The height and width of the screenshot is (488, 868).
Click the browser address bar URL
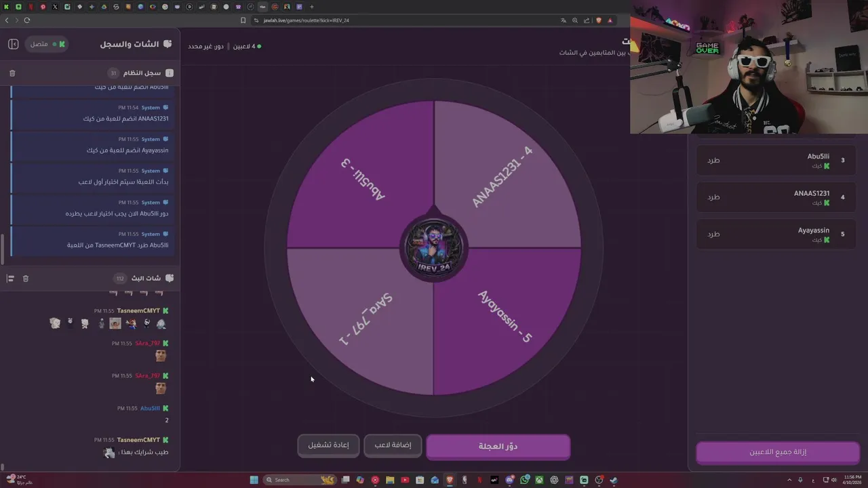point(306,20)
